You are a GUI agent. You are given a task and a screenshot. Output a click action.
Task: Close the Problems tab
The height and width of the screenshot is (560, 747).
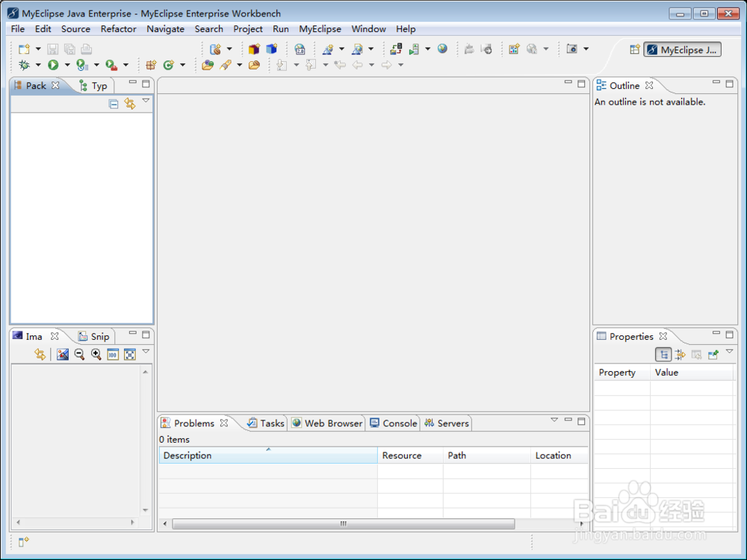click(x=224, y=423)
